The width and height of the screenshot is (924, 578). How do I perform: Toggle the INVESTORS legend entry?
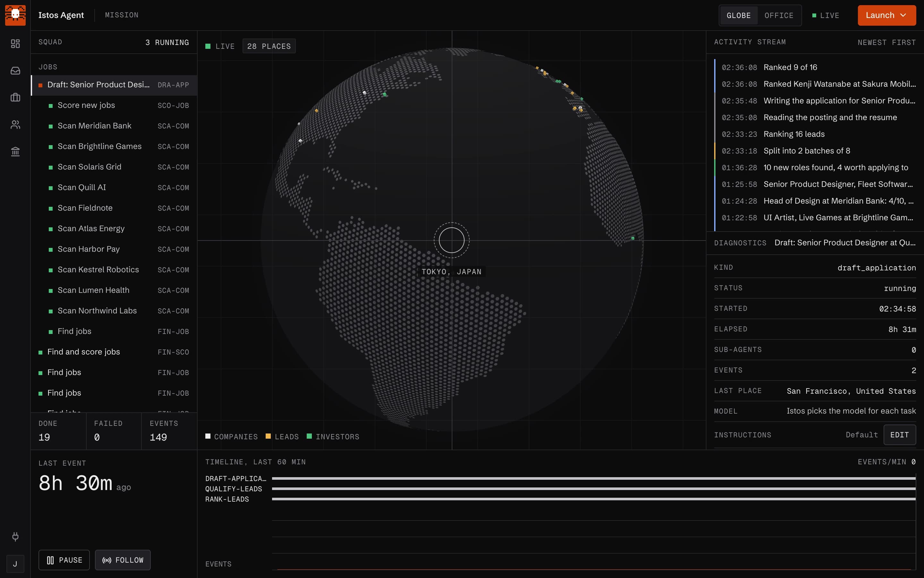point(333,437)
